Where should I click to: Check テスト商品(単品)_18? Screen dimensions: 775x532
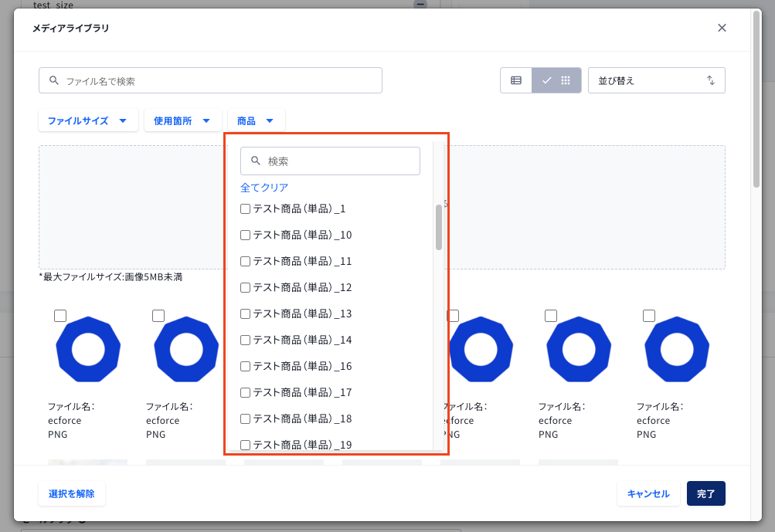pos(245,418)
